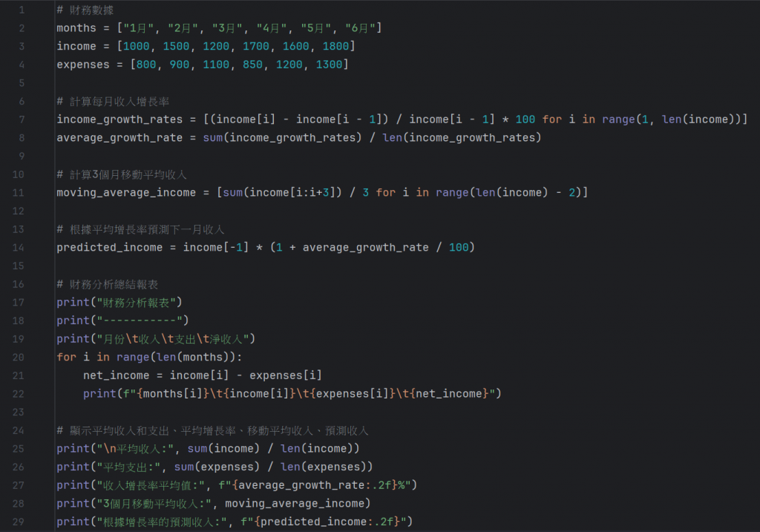760x532 pixels.
Task: Click the string "6月" in months list
Action: tap(359, 28)
